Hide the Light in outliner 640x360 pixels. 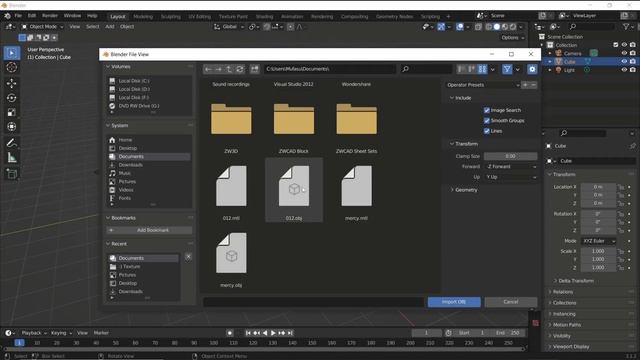point(624,70)
